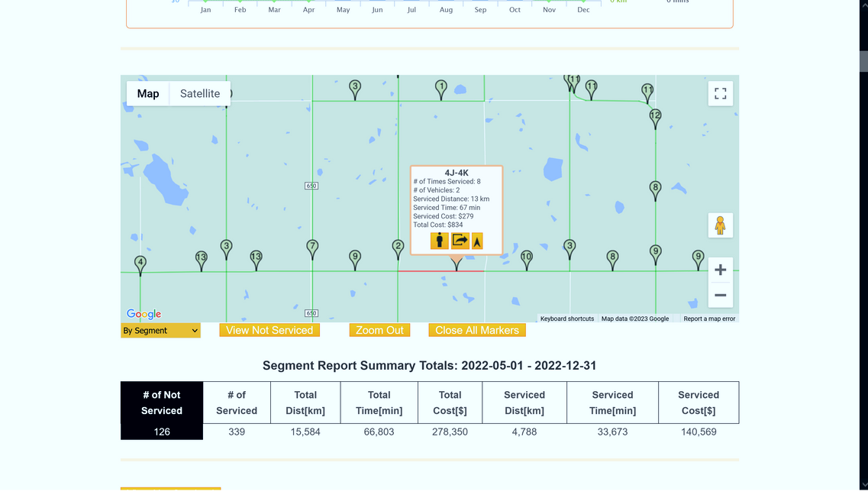The width and height of the screenshot is (868, 495).
Task: Click marker 3 next to marker 1
Action: click(356, 89)
